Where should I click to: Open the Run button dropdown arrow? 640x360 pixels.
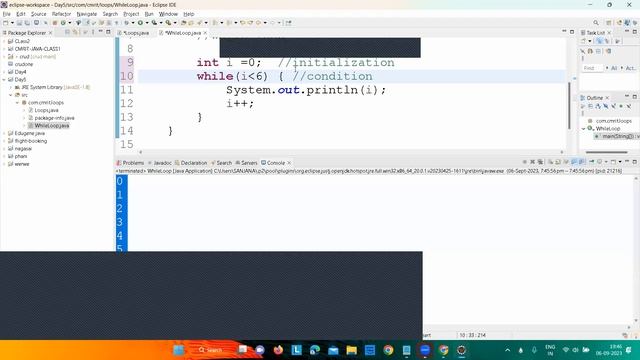pyautogui.click(x=147, y=23)
